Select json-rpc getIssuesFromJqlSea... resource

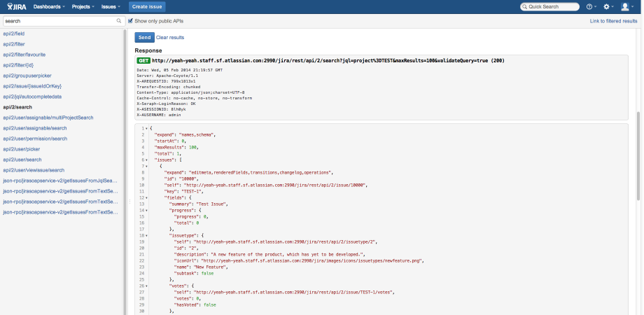click(60, 181)
